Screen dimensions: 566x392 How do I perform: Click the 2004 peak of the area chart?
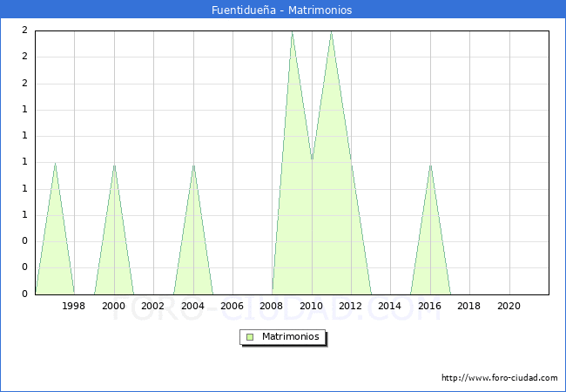pyautogui.click(x=194, y=166)
